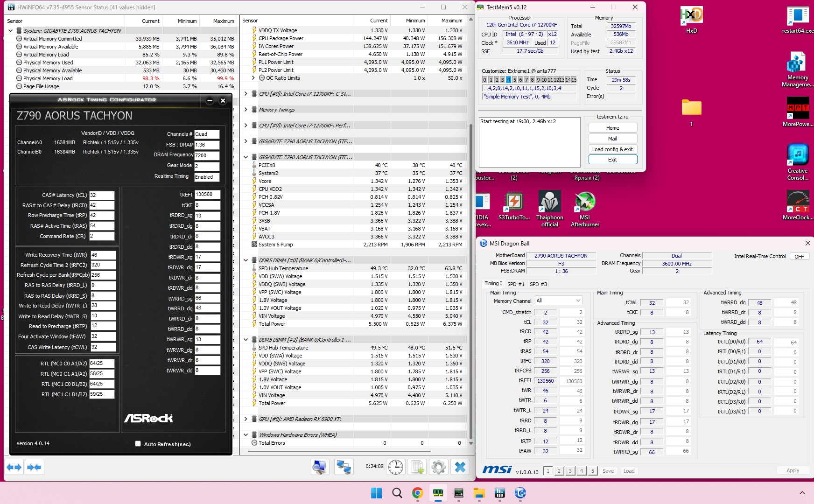The width and height of the screenshot is (814, 504).
Task: Open MSI Afterburner desktop icon
Action: (x=585, y=209)
